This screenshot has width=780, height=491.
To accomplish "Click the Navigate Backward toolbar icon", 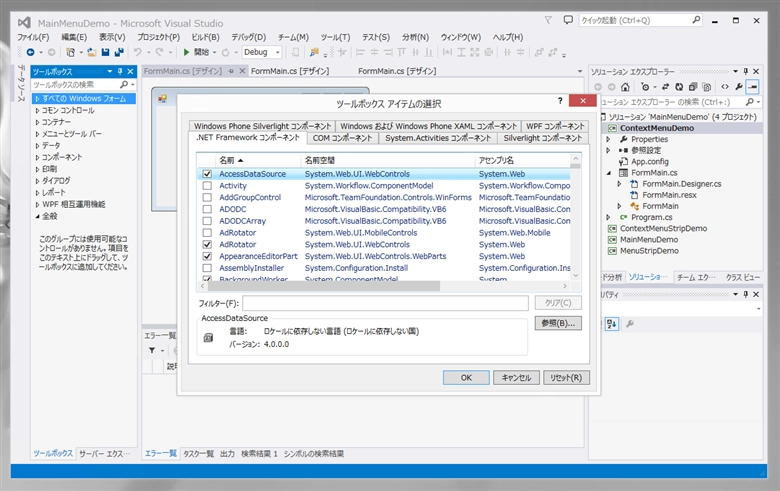I will coord(31,52).
